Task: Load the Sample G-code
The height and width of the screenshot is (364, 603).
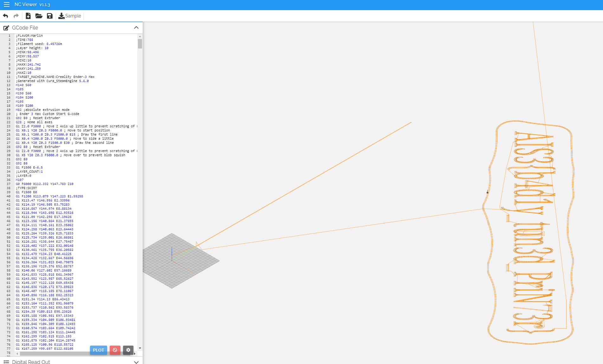Action: (x=70, y=16)
